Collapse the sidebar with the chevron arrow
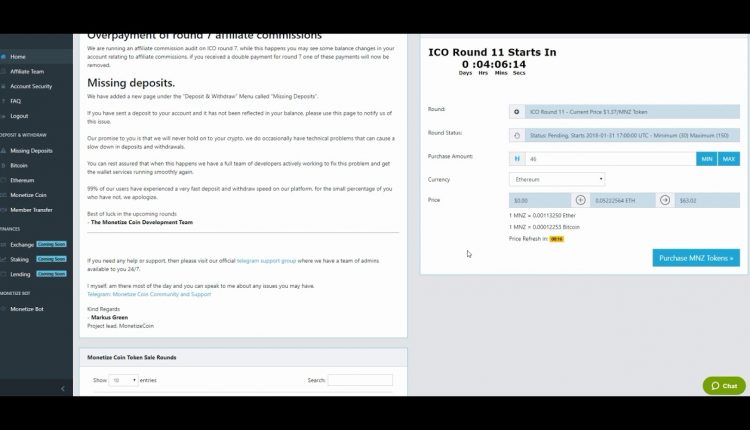 pos(63,388)
